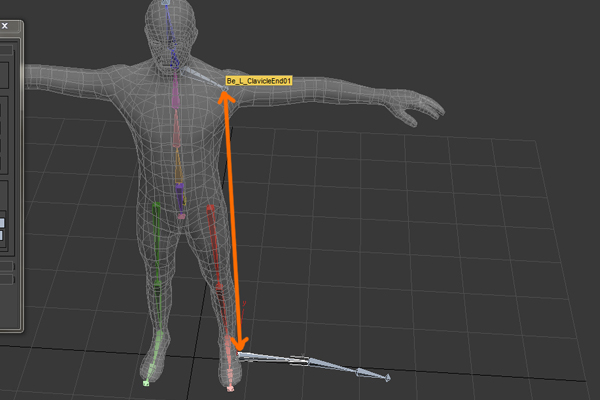Select the gray left clavicle bone
The height and width of the screenshot is (400, 600).
pos(203,78)
